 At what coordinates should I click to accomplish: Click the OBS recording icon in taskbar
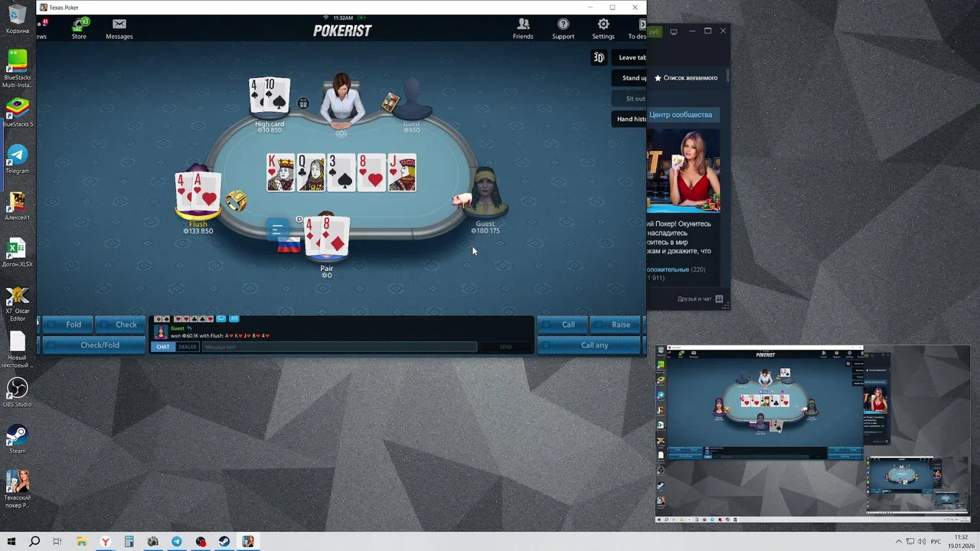pos(201,542)
